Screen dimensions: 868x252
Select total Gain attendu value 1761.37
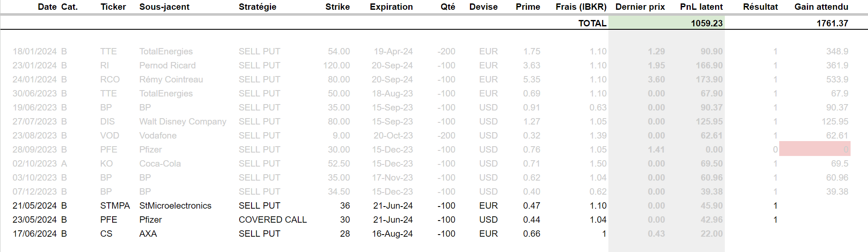[832, 23]
